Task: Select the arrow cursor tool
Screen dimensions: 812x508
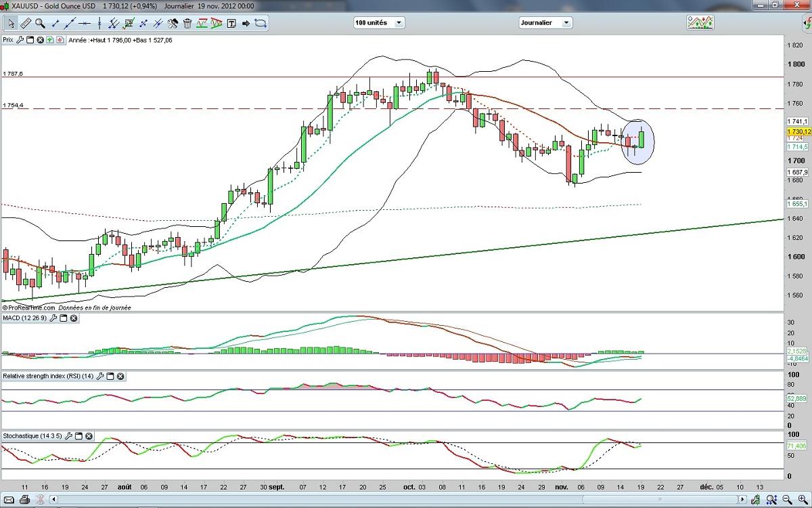Action: click(11, 23)
